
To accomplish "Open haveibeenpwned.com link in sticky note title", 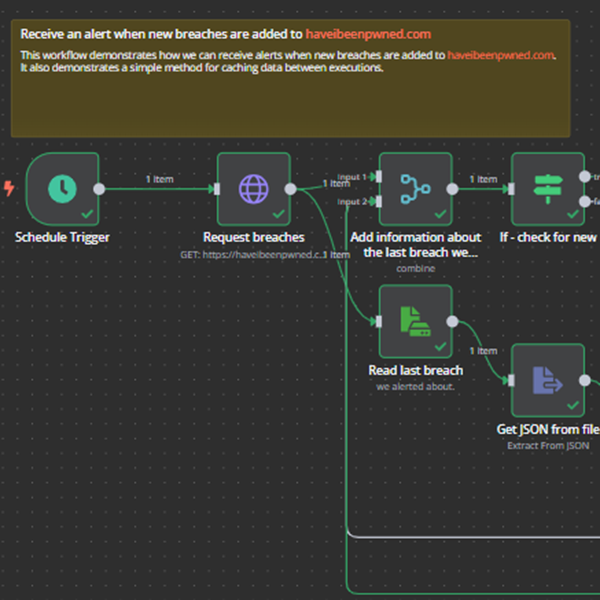I will pos(368,34).
